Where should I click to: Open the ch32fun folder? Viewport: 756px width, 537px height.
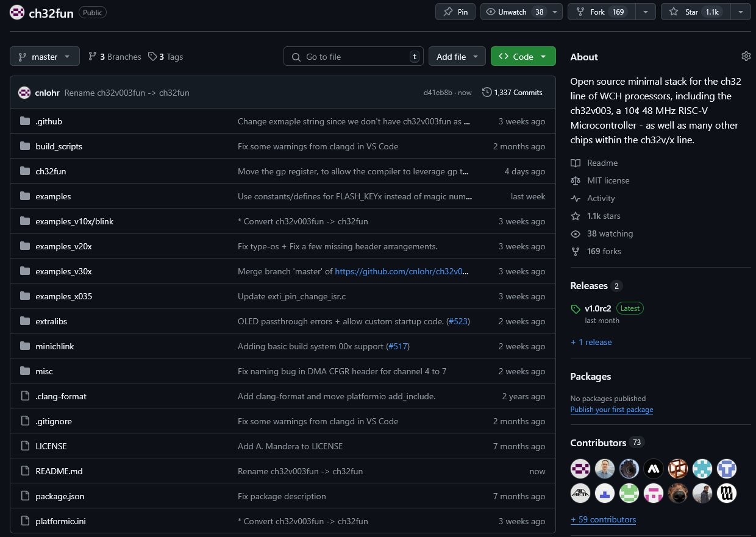coord(51,171)
